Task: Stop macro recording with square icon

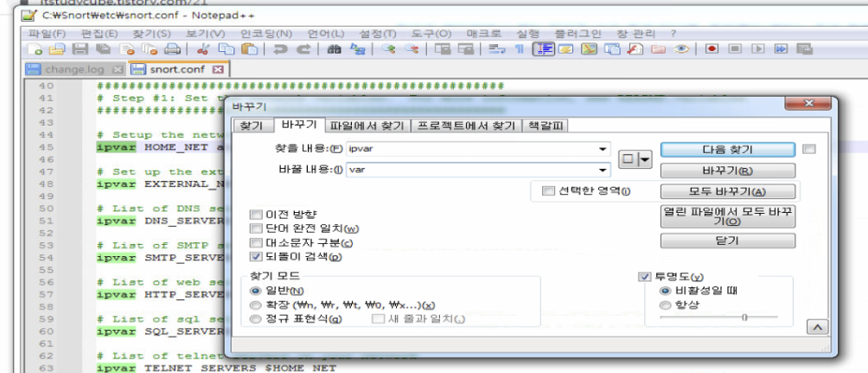Action: pos(735,49)
